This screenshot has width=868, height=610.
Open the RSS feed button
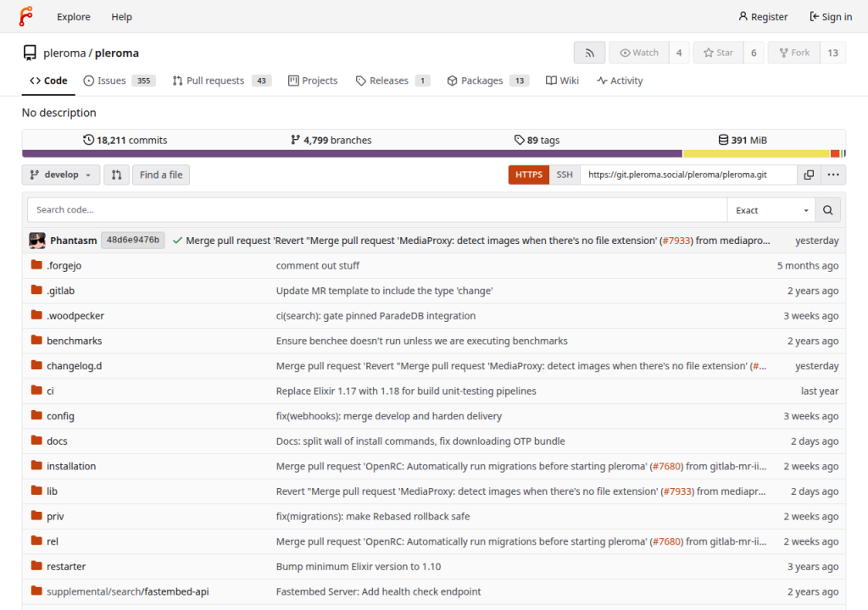(x=590, y=53)
